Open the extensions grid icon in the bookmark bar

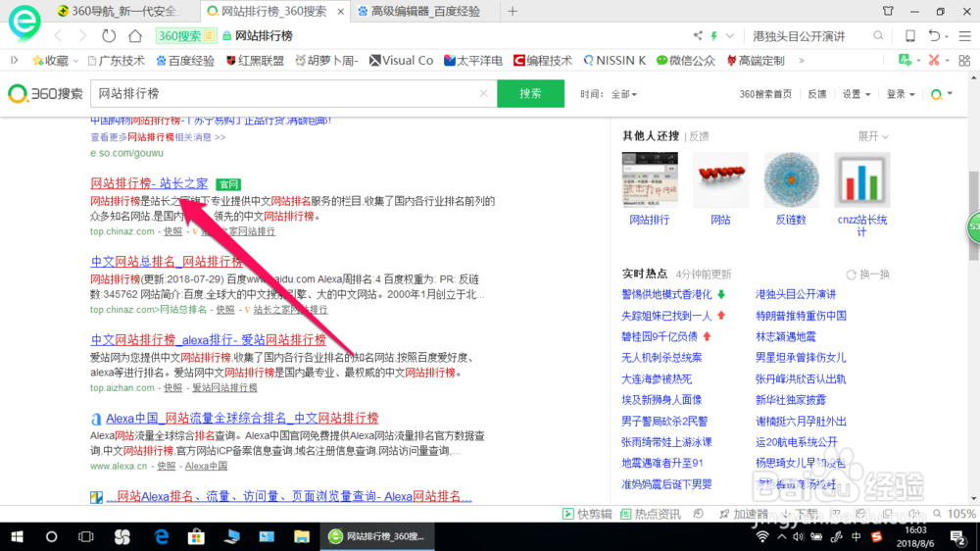[964, 60]
